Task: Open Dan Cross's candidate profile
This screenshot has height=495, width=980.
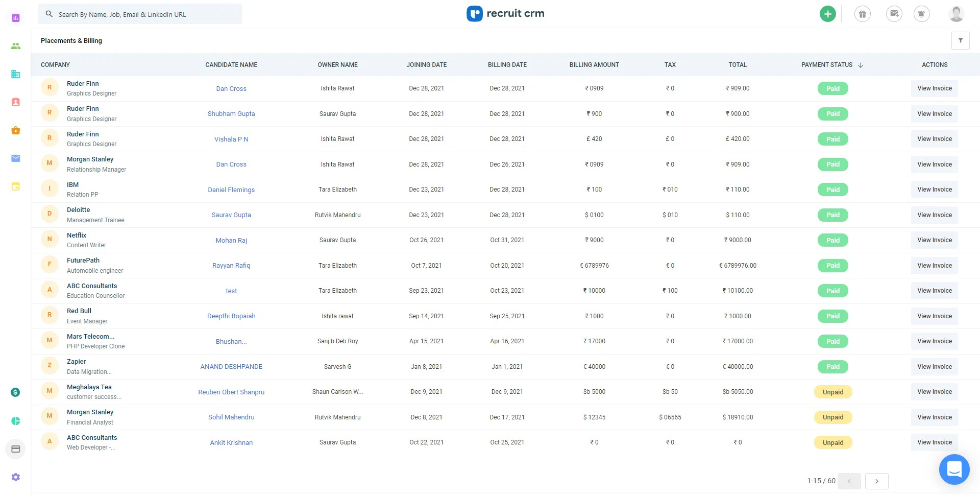Action: [x=231, y=88]
